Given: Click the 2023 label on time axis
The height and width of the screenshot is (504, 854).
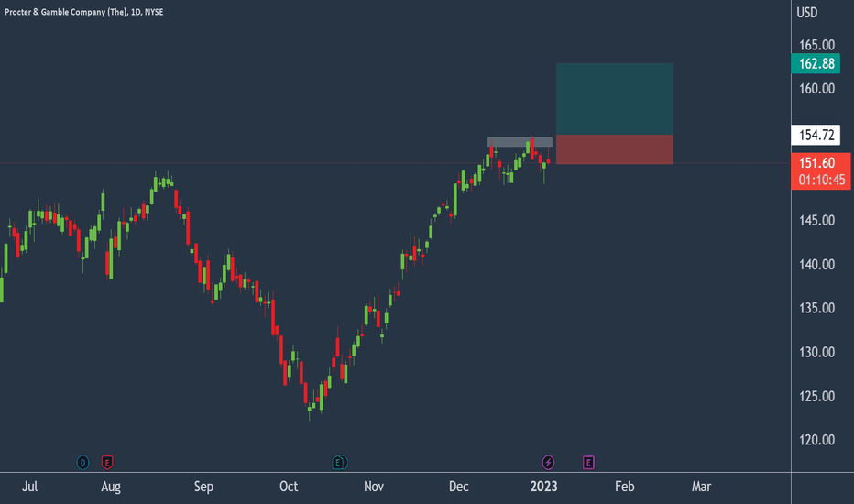Looking at the screenshot, I should pyautogui.click(x=543, y=486).
